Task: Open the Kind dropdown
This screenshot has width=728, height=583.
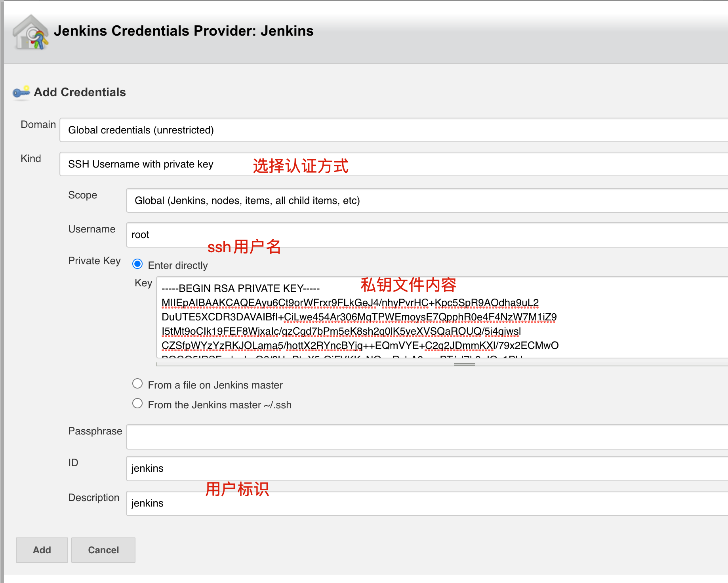Action: click(x=394, y=164)
